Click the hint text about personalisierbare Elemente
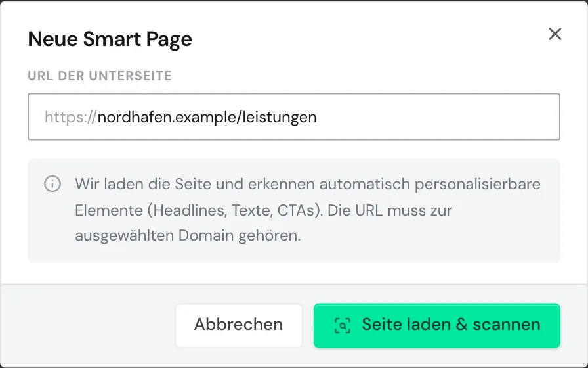Image resolution: width=588 pixels, height=368 pixels. [308, 210]
